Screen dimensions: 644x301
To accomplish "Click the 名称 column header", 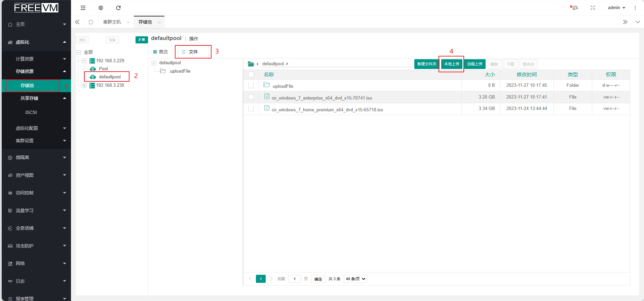I will point(269,75).
